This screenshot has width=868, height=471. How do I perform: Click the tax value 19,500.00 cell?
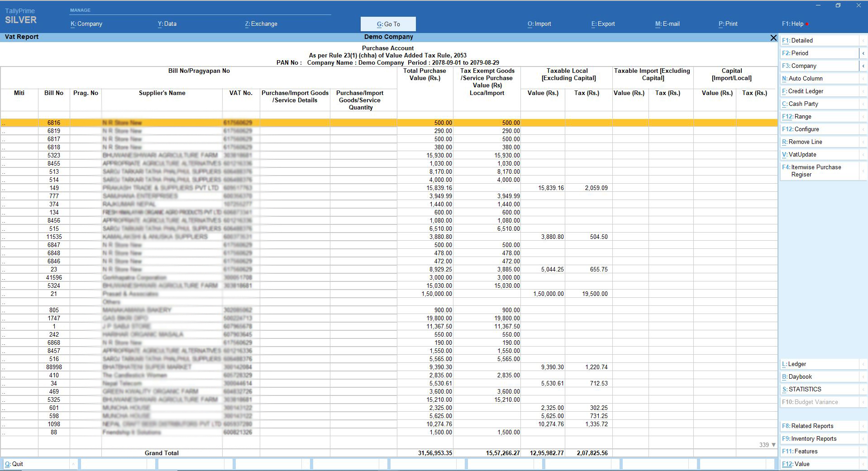coord(595,294)
